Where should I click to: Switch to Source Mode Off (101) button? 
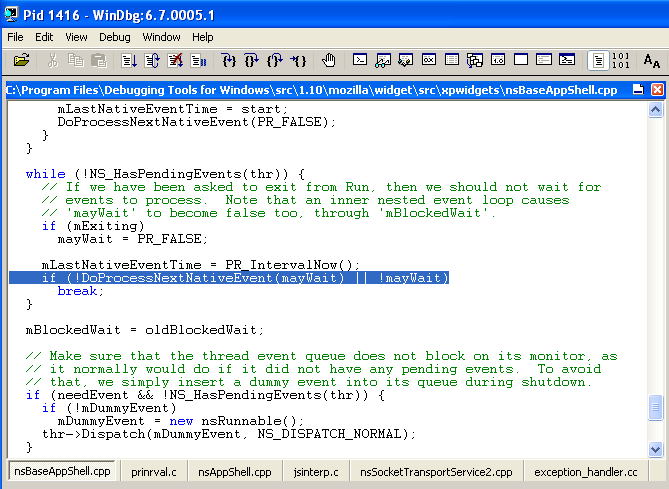tap(620, 60)
